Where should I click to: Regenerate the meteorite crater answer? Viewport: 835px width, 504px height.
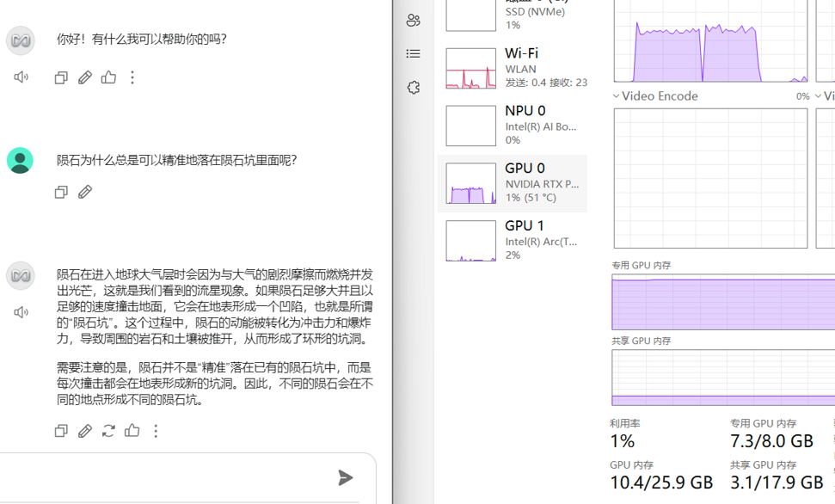(x=108, y=431)
